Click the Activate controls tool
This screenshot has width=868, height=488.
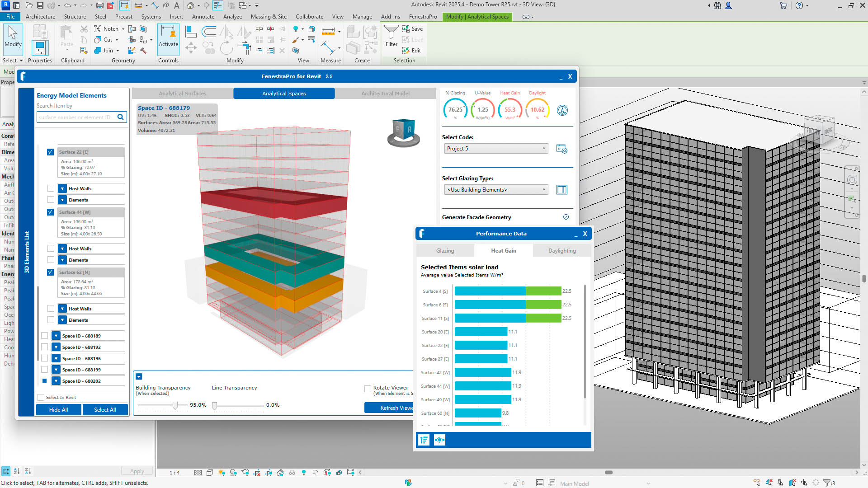(168, 36)
